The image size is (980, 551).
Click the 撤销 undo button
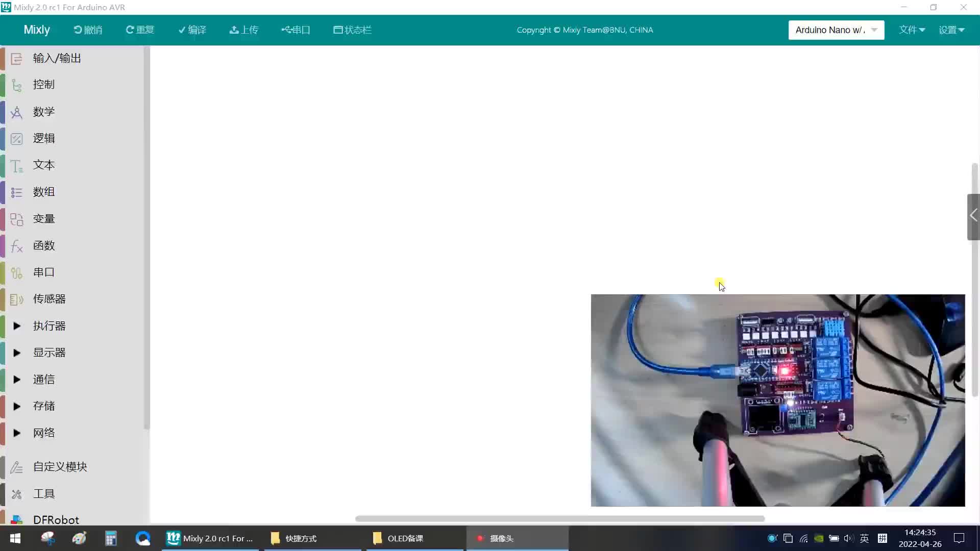point(88,30)
